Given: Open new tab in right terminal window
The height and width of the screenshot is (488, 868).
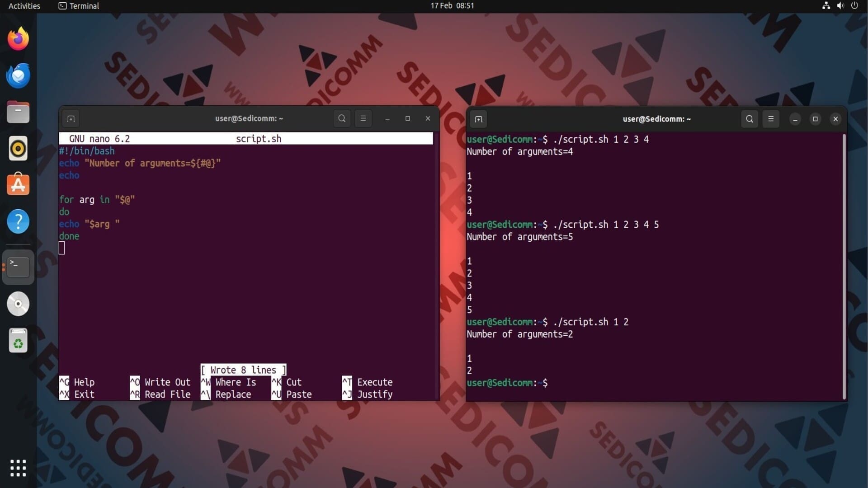Looking at the screenshot, I should tap(479, 119).
